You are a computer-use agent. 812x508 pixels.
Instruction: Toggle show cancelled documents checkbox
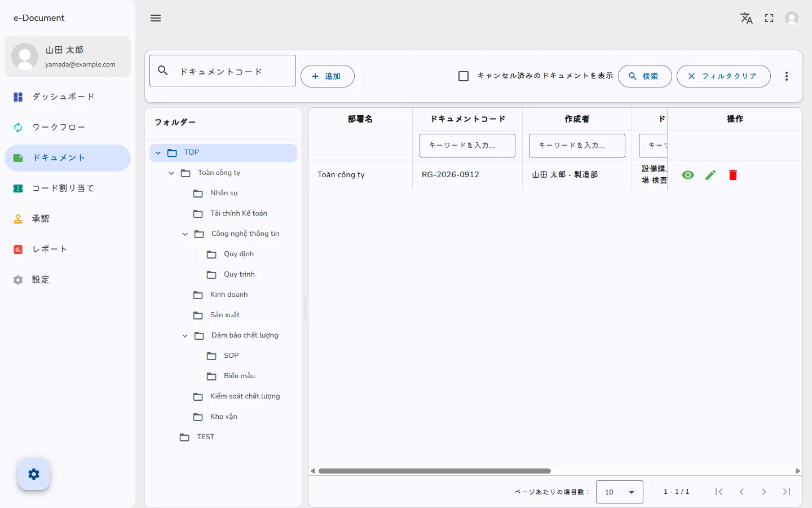(464, 76)
